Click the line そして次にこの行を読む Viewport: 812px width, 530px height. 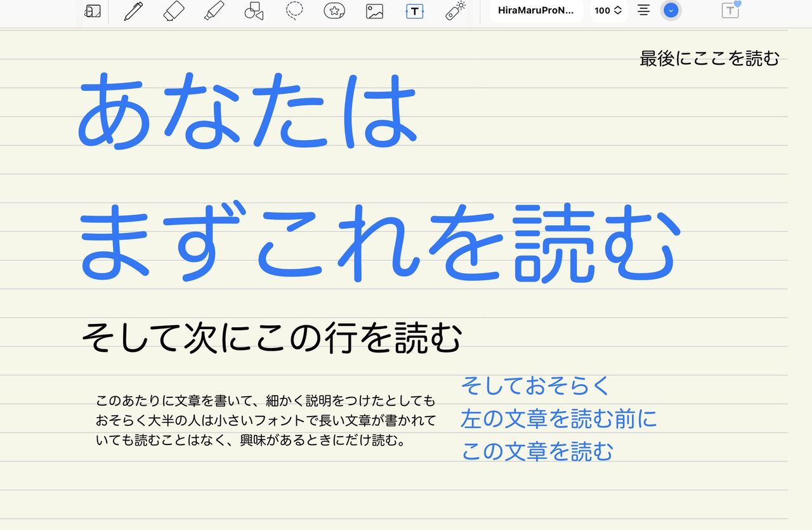271,337
